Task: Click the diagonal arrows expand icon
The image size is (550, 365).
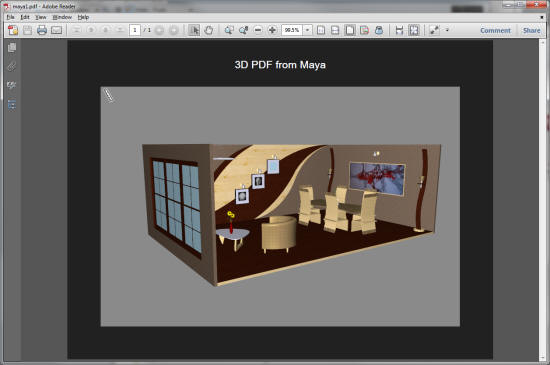Action: point(434,30)
